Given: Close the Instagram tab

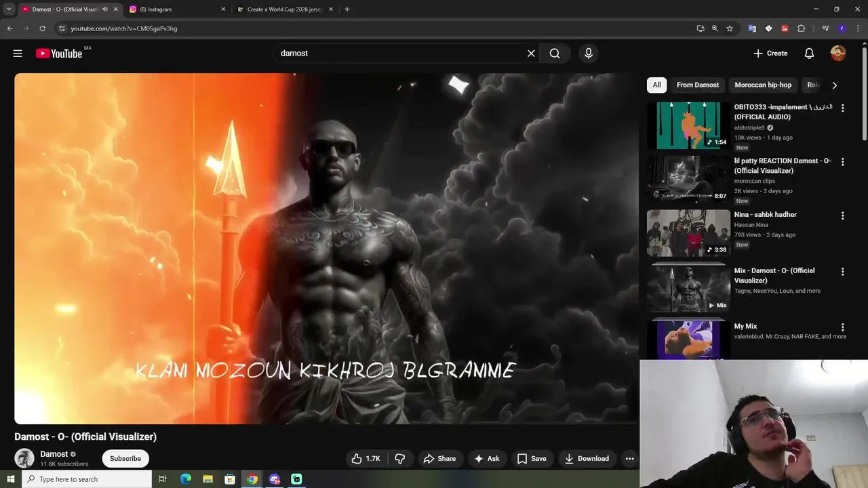Looking at the screenshot, I should pyautogui.click(x=223, y=9).
